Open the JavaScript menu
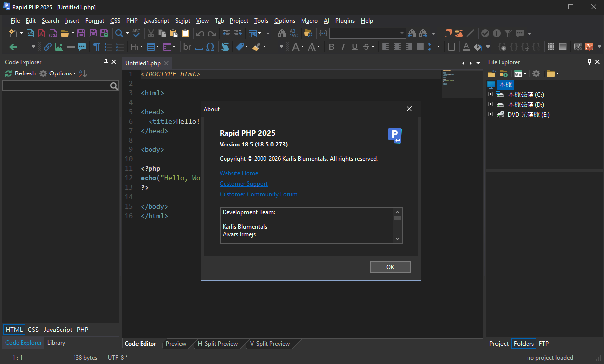 [x=156, y=21]
